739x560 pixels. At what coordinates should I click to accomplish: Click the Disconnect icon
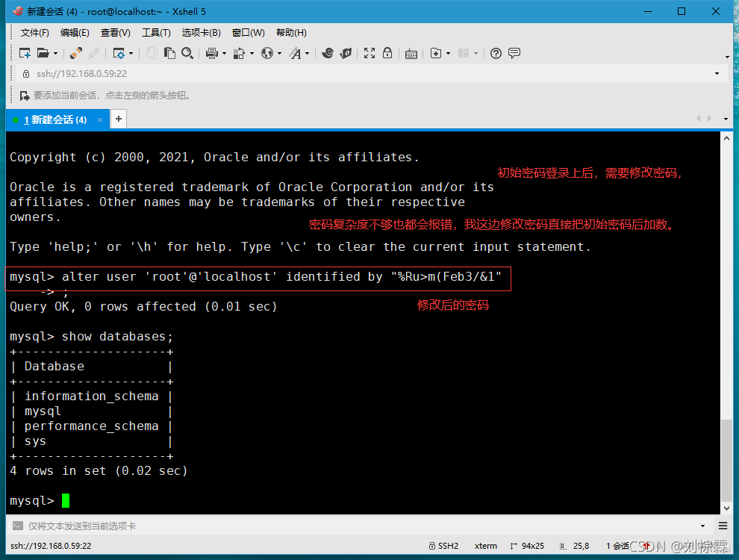[x=94, y=53]
